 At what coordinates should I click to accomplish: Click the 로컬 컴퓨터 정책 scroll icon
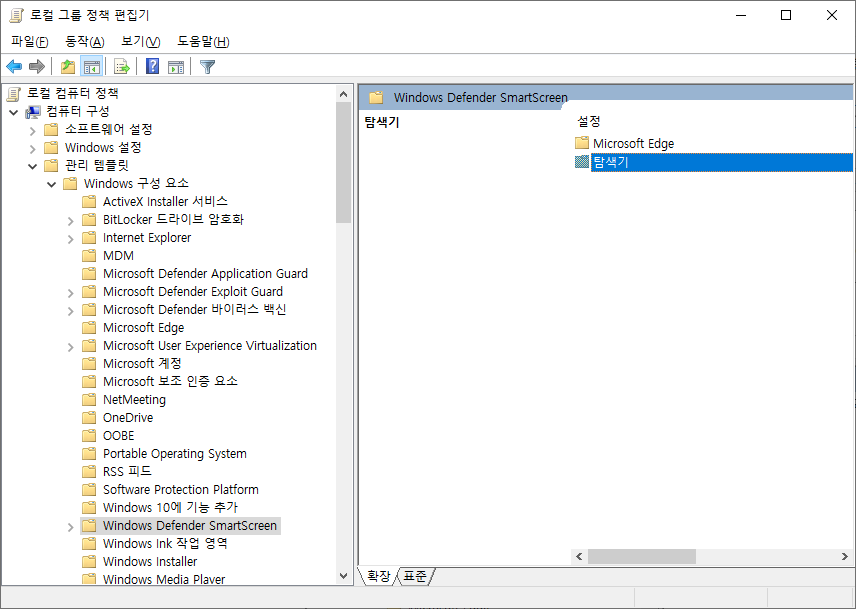pos(14,94)
